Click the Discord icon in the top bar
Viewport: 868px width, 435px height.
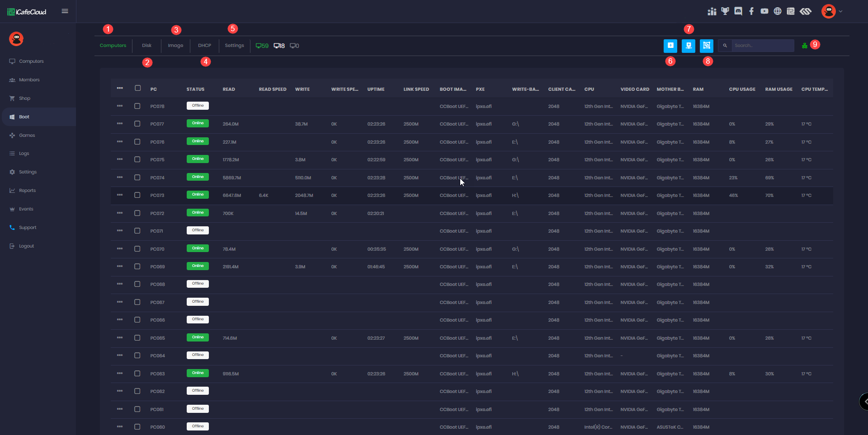738,11
